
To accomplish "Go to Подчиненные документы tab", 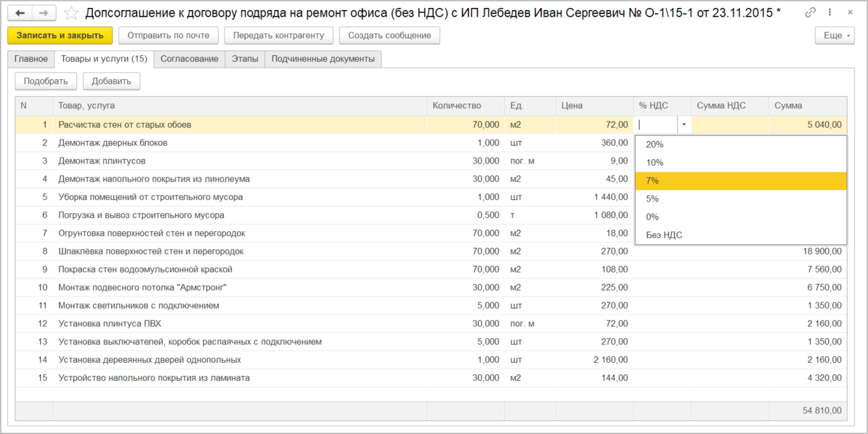I will (323, 59).
